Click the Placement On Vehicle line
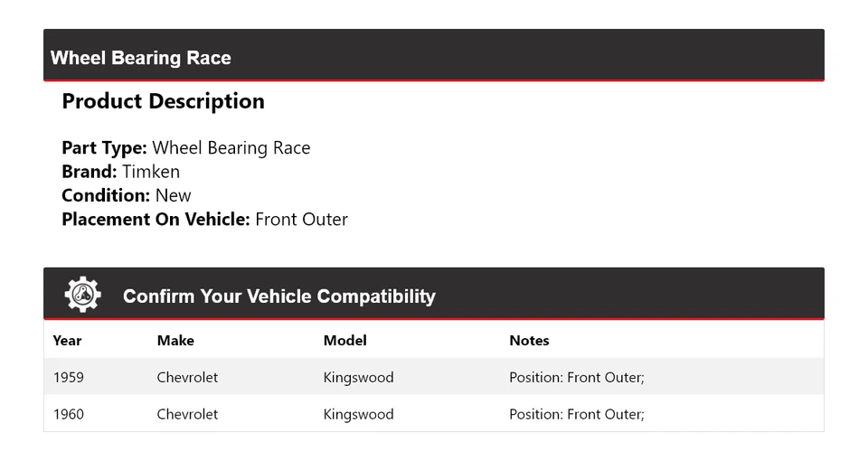The width and height of the screenshot is (868, 461). pos(204,219)
